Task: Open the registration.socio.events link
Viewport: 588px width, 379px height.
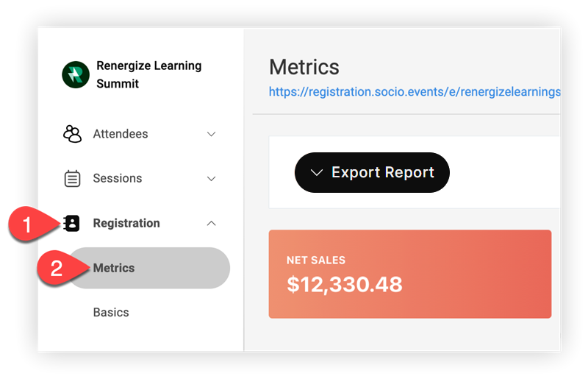Action: (x=415, y=92)
